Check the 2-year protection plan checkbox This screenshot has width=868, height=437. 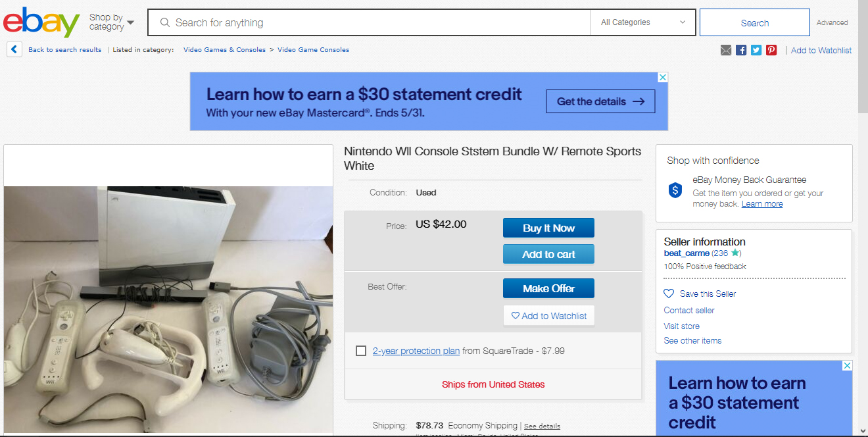tap(361, 351)
